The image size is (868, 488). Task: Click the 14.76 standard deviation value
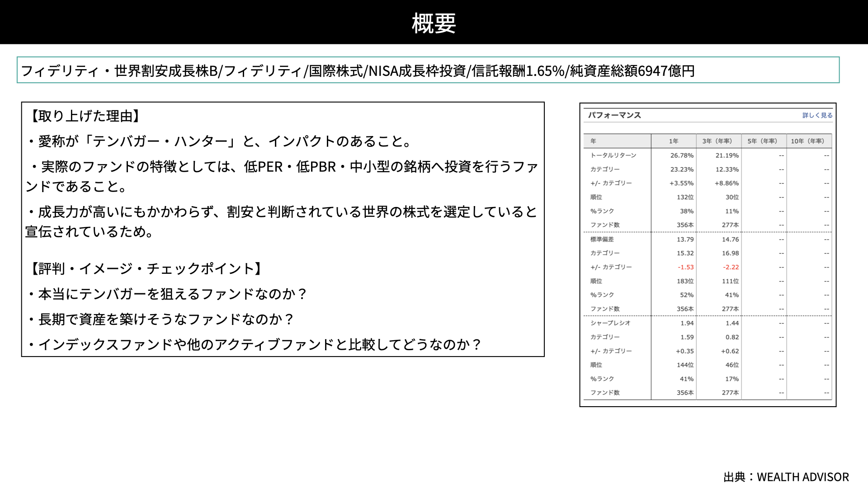[731, 239]
